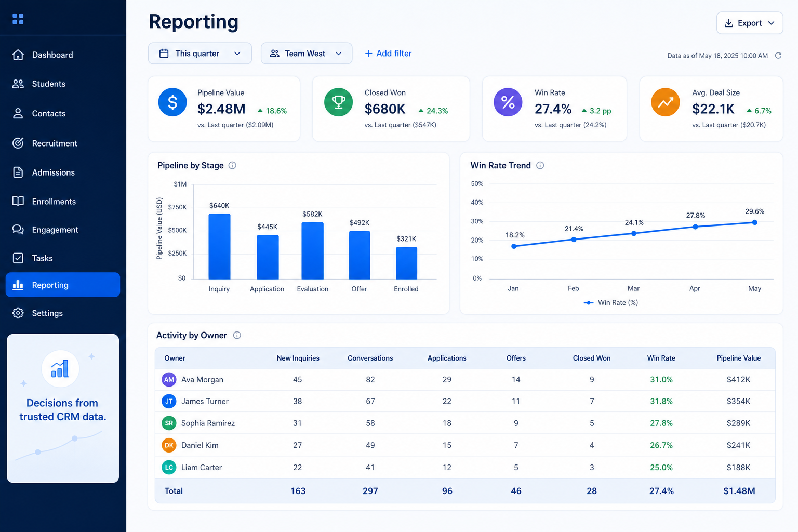Click the Inquiry bar in the chart
This screenshot has width=798, height=532.
click(219, 246)
